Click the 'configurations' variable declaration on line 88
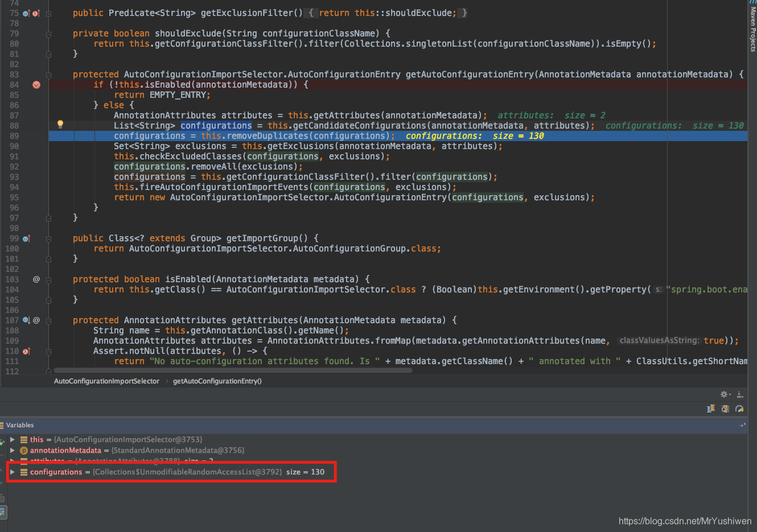Screen dimensions: 757x532 (216, 126)
